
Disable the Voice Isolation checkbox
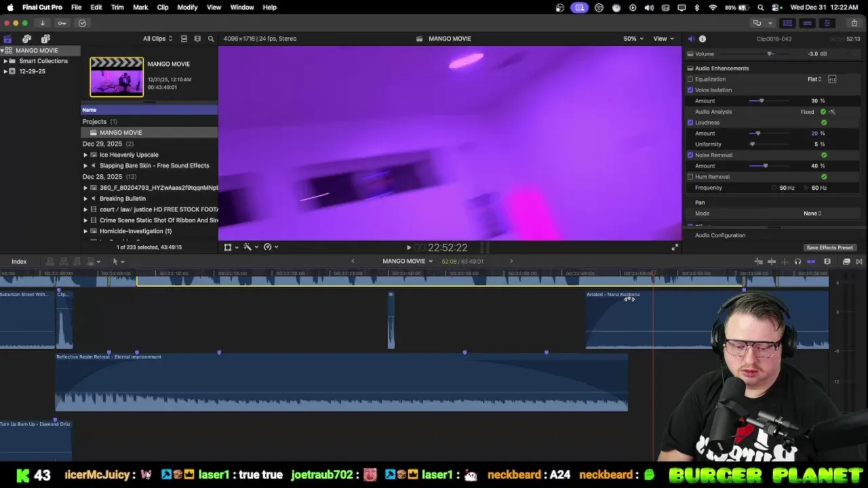coord(690,90)
